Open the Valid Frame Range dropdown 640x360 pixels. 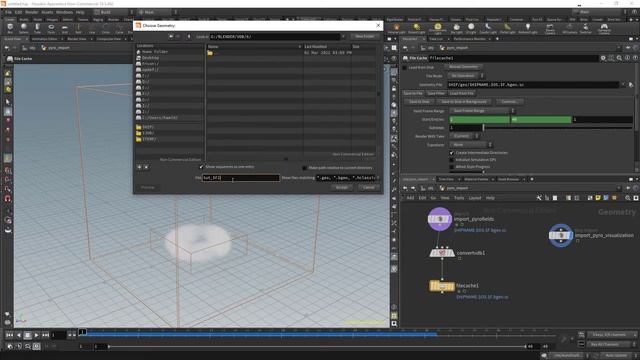(x=482, y=111)
